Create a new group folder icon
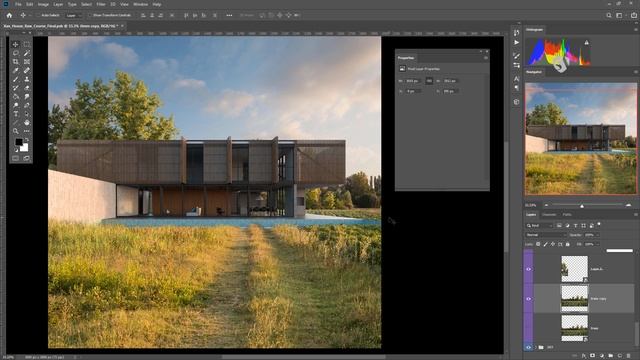Image resolution: width=640 pixels, height=360 pixels. click(x=611, y=356)
